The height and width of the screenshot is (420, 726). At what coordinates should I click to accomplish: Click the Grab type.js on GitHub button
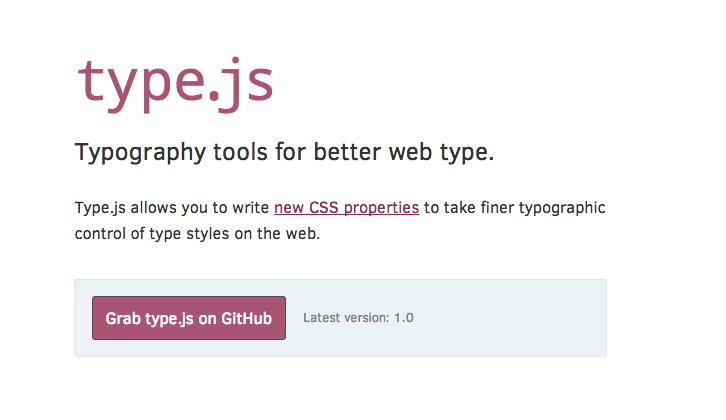[x=189, y=318]
